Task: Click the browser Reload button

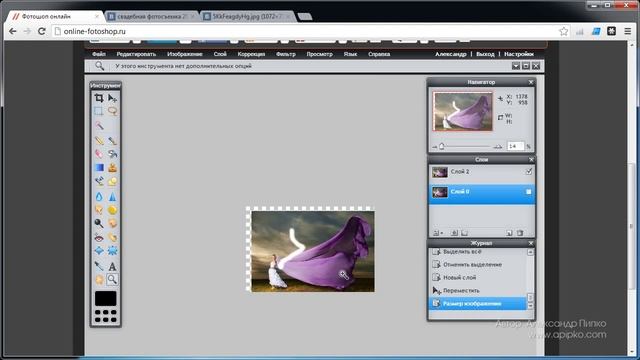Action: click(x=42, y=31)
